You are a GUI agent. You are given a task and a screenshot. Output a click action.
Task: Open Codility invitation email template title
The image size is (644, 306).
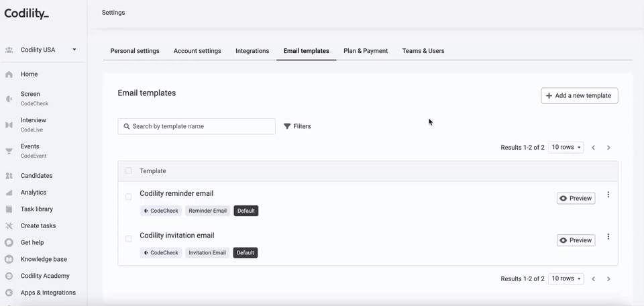(x=177, y=236)
